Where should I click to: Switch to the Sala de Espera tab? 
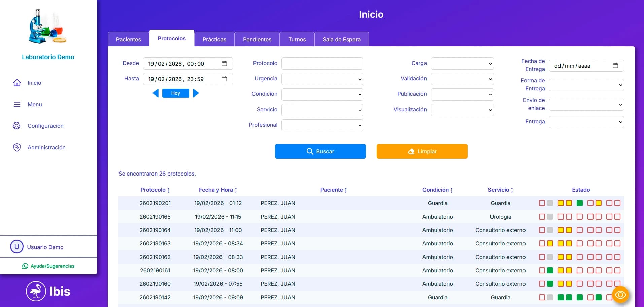point(341,39)
